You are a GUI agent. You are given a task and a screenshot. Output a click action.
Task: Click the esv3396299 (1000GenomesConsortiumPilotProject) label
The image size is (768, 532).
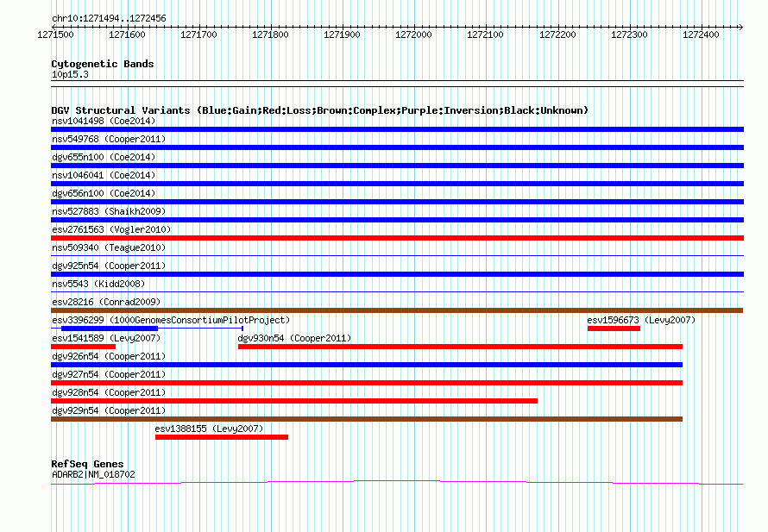(x=171, y=320)
